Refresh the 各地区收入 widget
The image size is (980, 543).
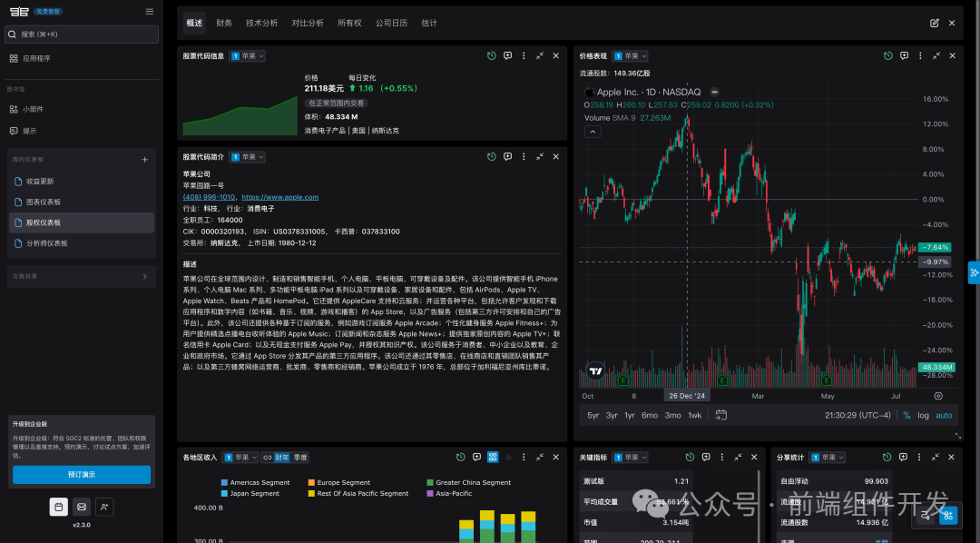click(x=461, y=458)
